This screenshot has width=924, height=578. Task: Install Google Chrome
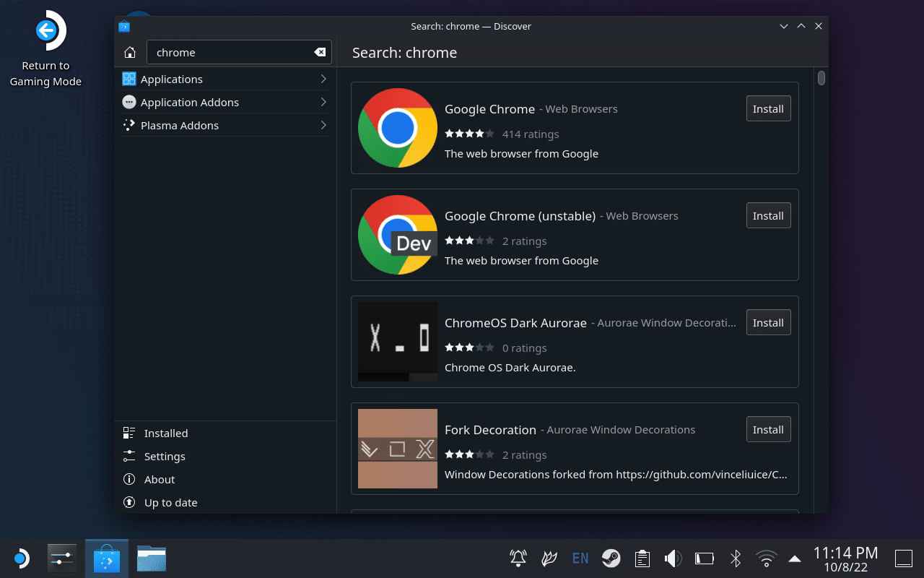point(768,108)
